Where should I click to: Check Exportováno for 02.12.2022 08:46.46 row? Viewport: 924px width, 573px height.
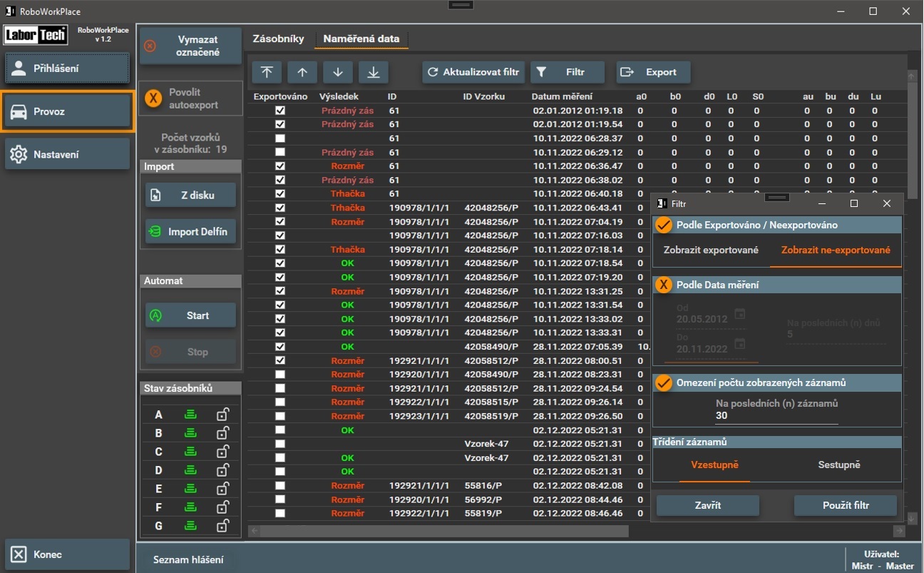pyautogui.click(x=280, y=513)
